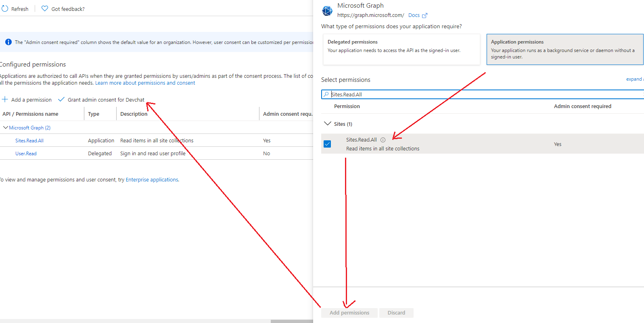Click the checkmark icon for Grant admin consent
Screen dimensions: 644x323
point(61,99)
